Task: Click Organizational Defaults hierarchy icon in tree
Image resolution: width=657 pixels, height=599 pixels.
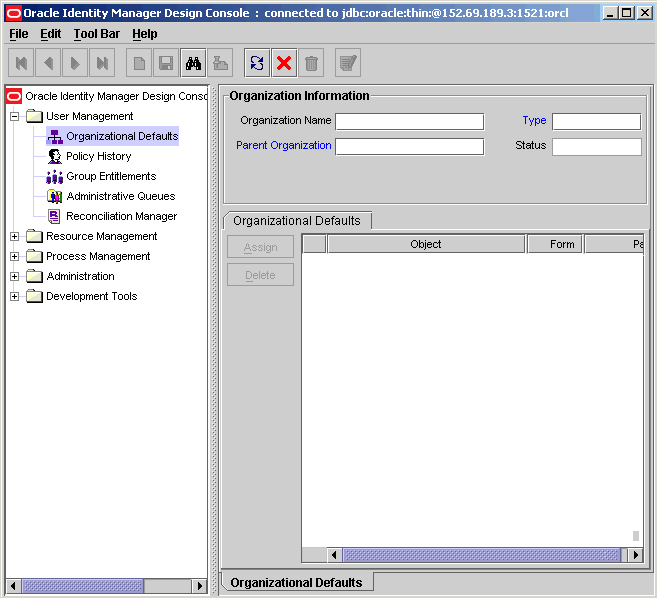Action: coord(54,137)
